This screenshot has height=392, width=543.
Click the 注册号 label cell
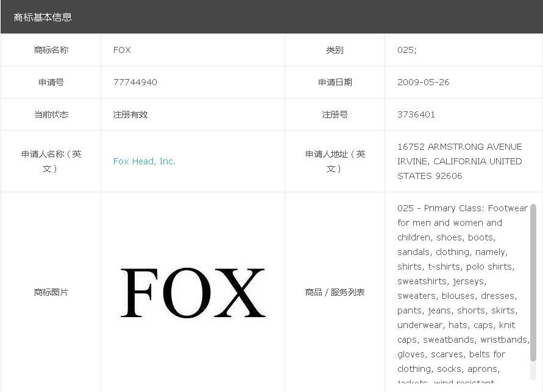[x=335, y=114]
